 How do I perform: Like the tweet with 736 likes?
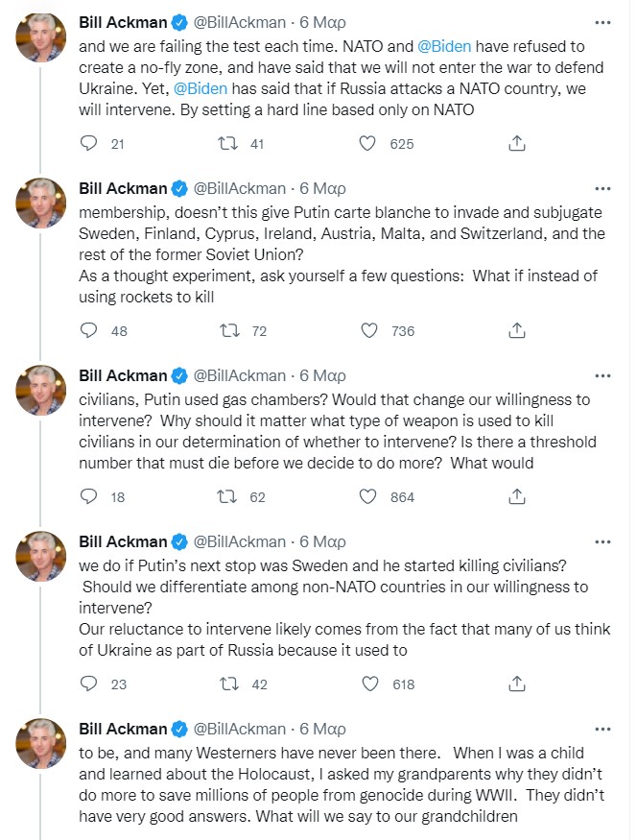click(x=368, y=330)
